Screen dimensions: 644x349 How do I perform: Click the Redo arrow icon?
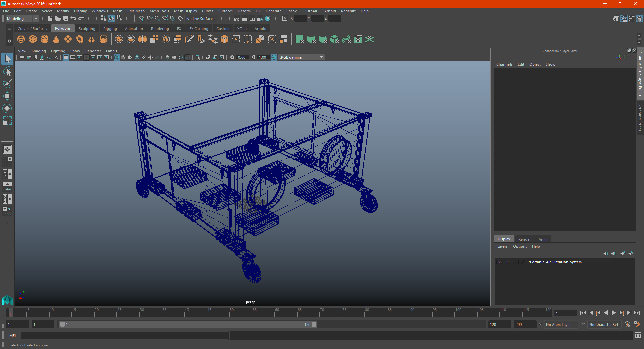(x=81, y=19)
